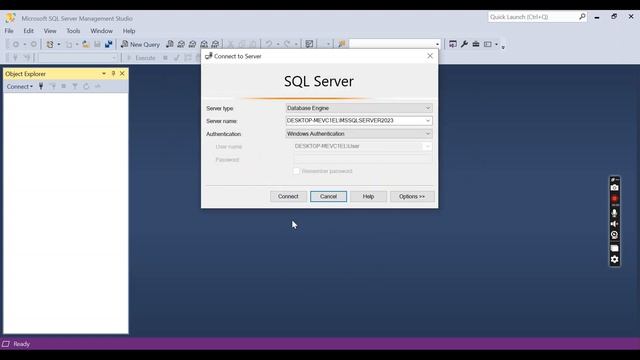
Task: Open the Tools menu
Action: (73, 31)
